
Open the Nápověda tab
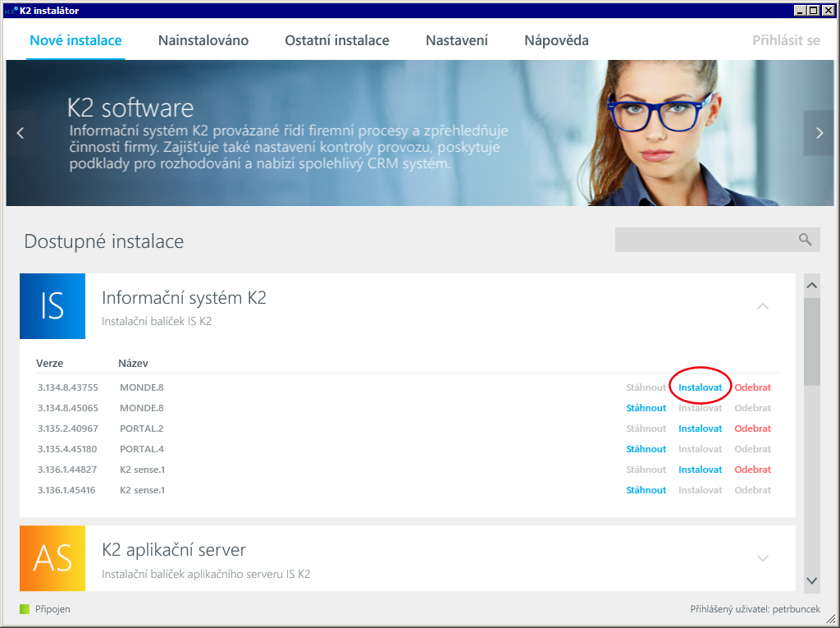(556, 40)
